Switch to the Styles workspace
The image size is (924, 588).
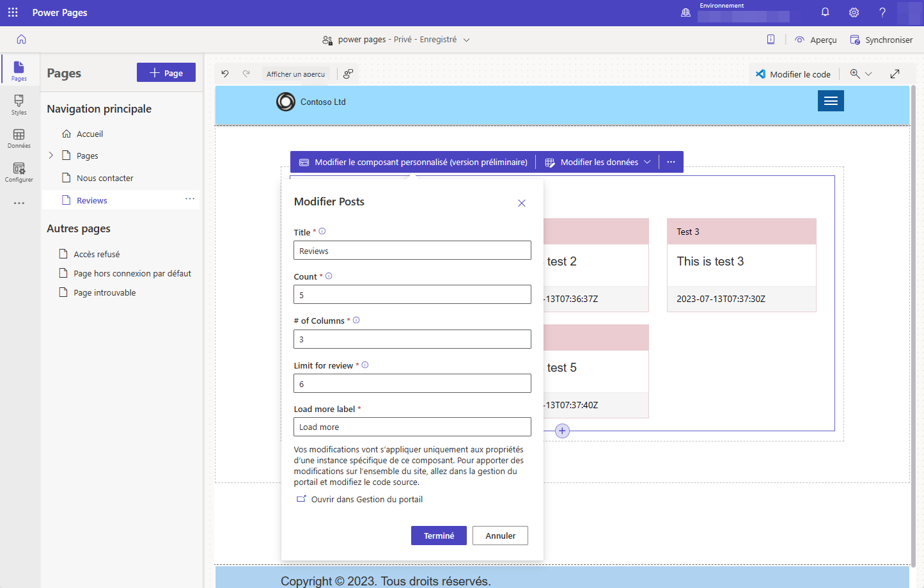pyautogui.click(x=19, y=105)
